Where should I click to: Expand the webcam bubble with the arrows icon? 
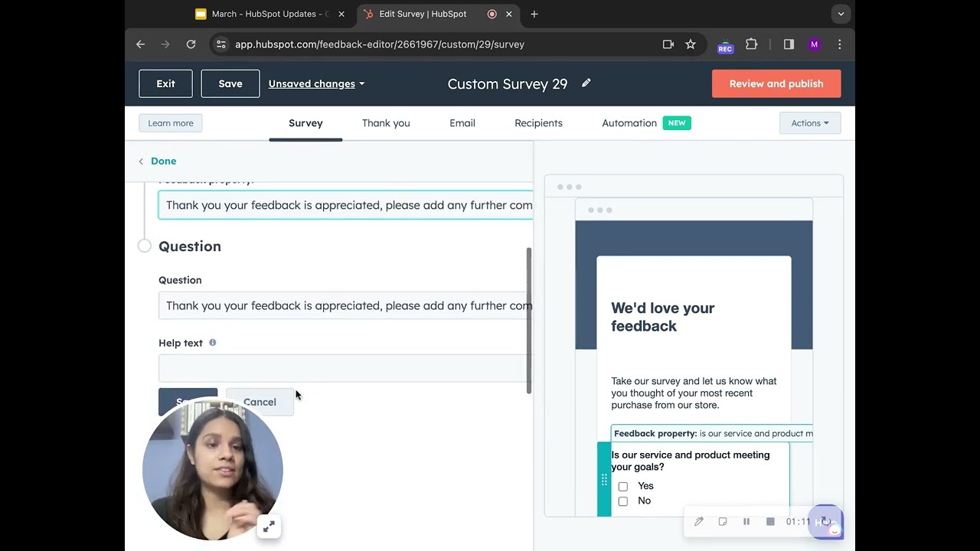click(269, 527)
